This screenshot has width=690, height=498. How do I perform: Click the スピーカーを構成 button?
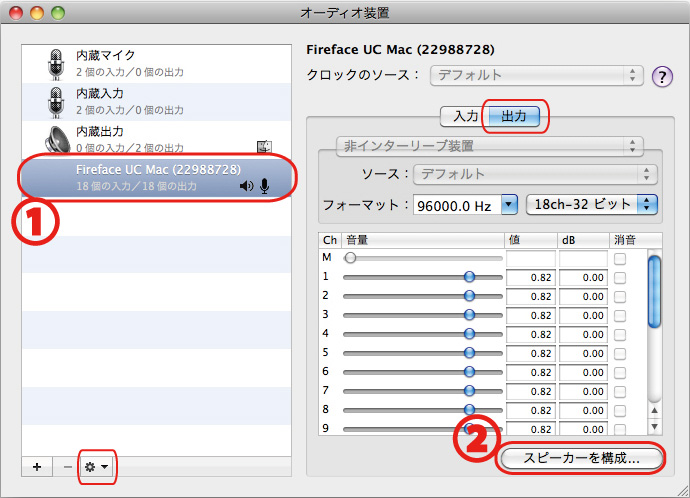point(581,458)
